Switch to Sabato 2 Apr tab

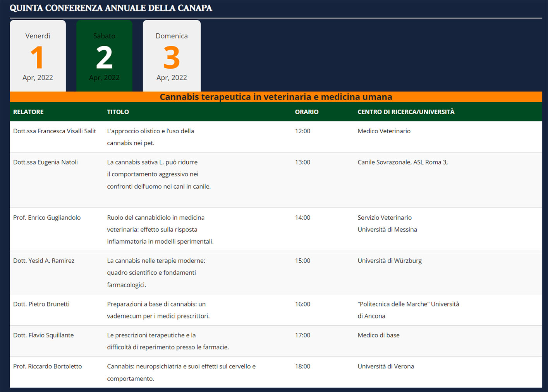coord(104,56)
